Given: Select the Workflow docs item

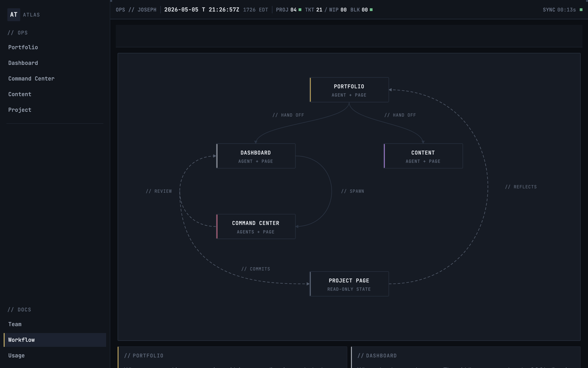Looking at the screenshot, I should click(x=55, y=340).
